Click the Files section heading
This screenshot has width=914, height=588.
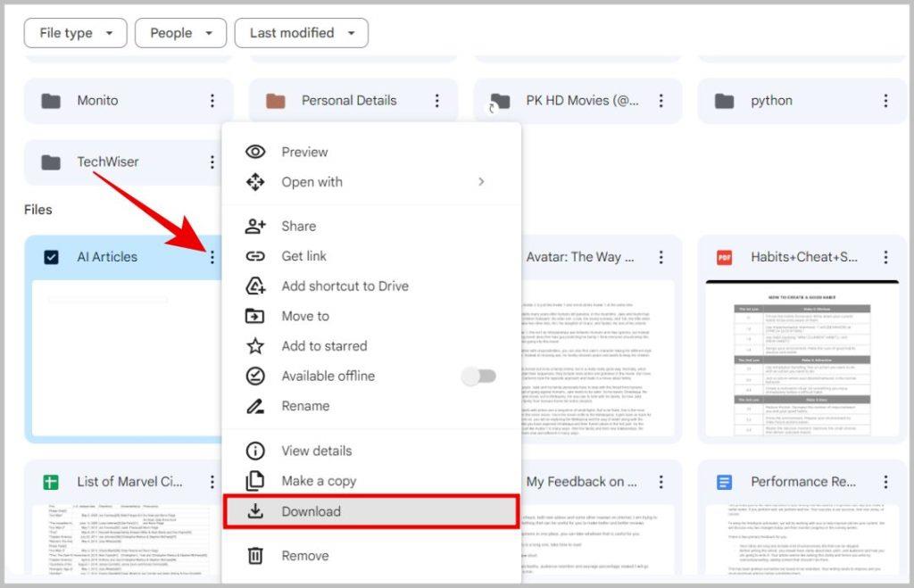tap(37, 210)
